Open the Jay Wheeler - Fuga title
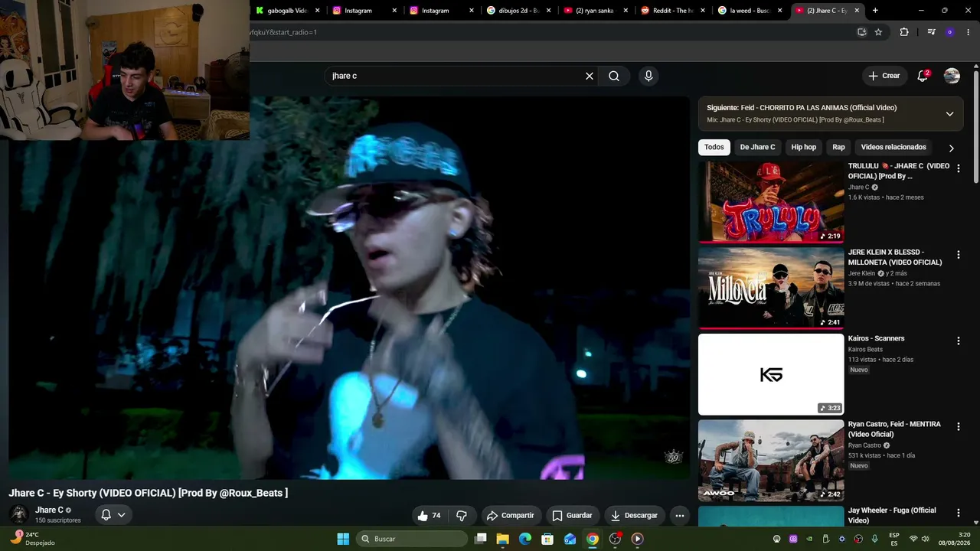This screenshot has height=551, width=980. pyautogui.click(x=892, y=515)
